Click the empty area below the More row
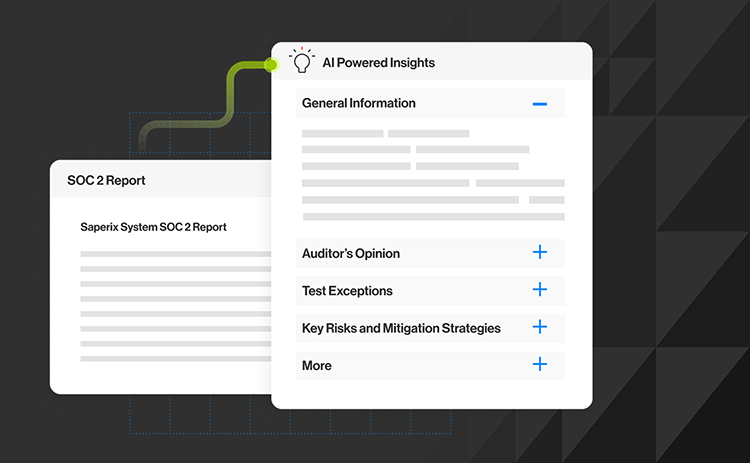The height and width of the screenshot is (463, 750). [432, 394]
